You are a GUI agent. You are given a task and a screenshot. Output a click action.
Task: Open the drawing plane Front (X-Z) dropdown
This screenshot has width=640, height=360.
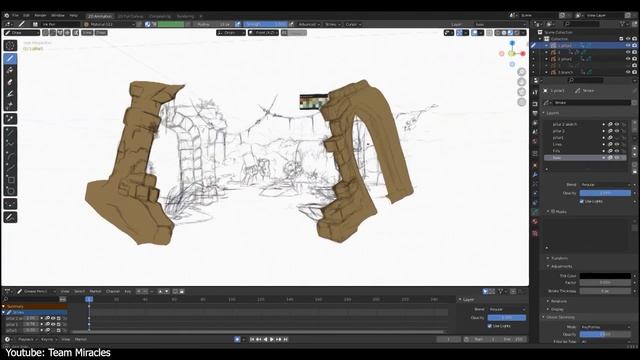click(x=263, y=33)
